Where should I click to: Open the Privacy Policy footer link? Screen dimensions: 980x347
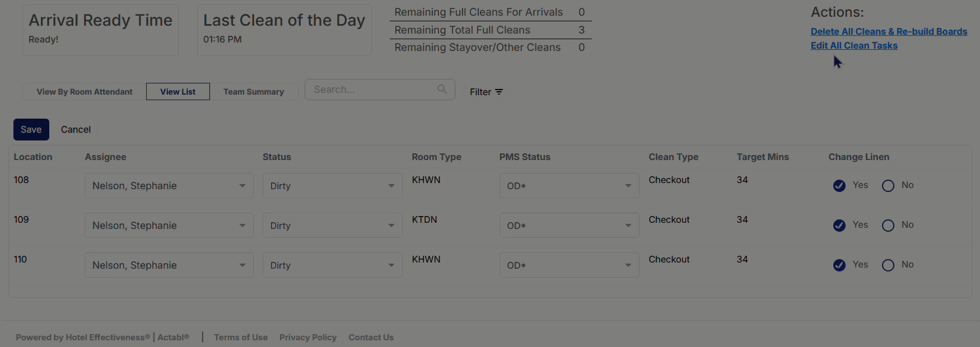pos(308,337)
